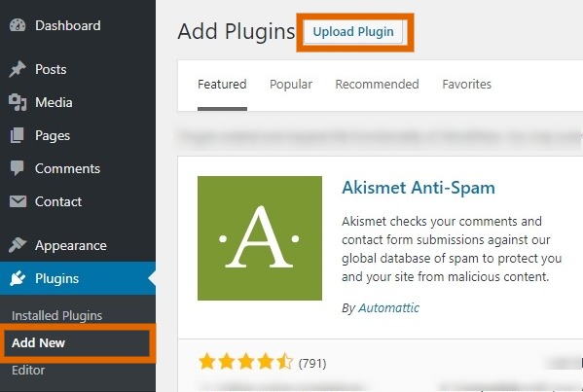This screenshot has height=392, width=583.
Task: Click the Upload Plugin button
Action: point(353,32)
